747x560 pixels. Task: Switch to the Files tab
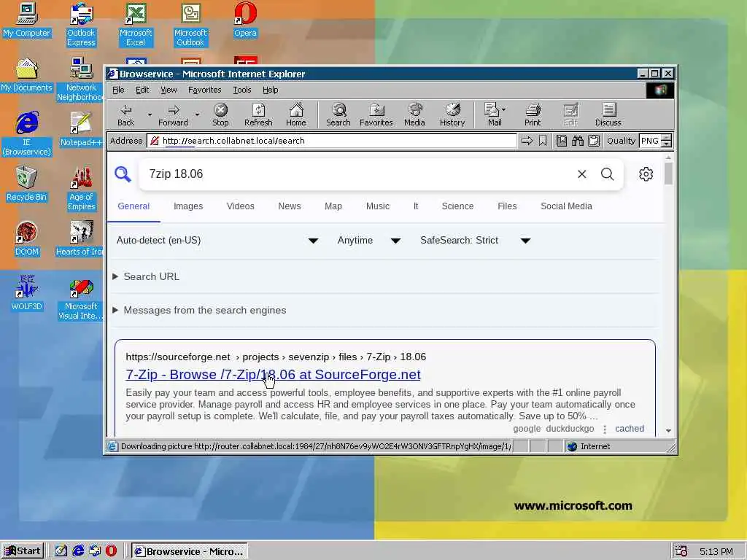507,206
